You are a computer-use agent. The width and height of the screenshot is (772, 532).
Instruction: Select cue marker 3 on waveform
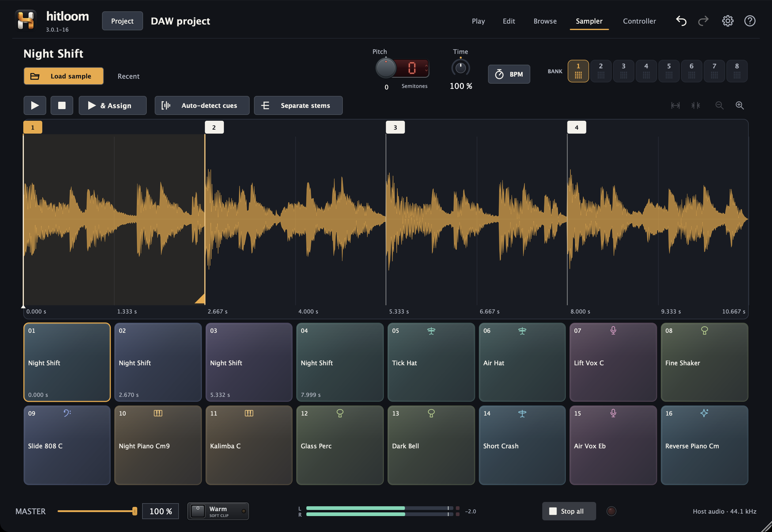(395, 127)
